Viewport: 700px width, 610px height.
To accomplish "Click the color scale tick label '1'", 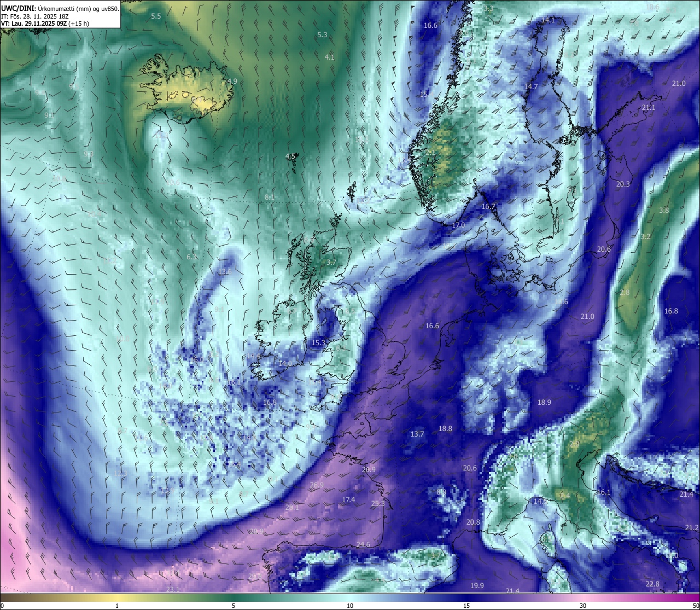I will 117,606.
